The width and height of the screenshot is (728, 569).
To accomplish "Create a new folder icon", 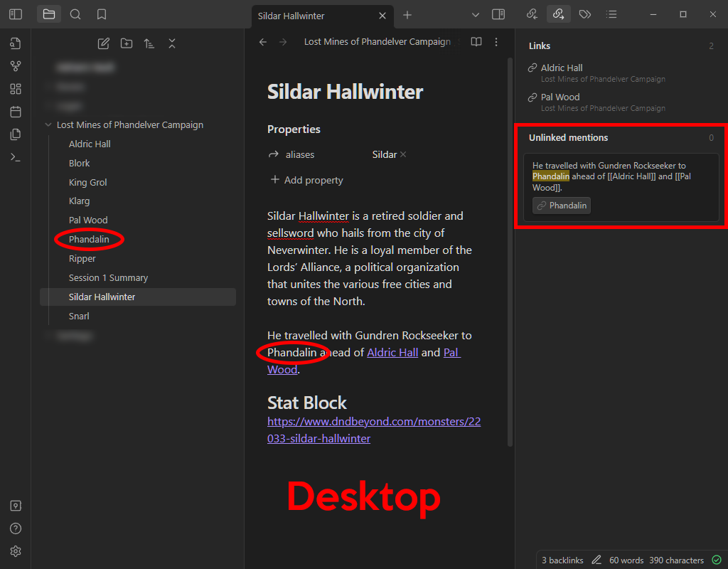I will tap(127, 43).
